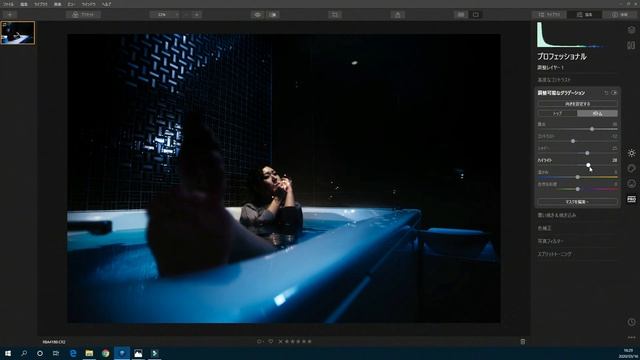Open the zoom percentage dropdown

(164, 14)
